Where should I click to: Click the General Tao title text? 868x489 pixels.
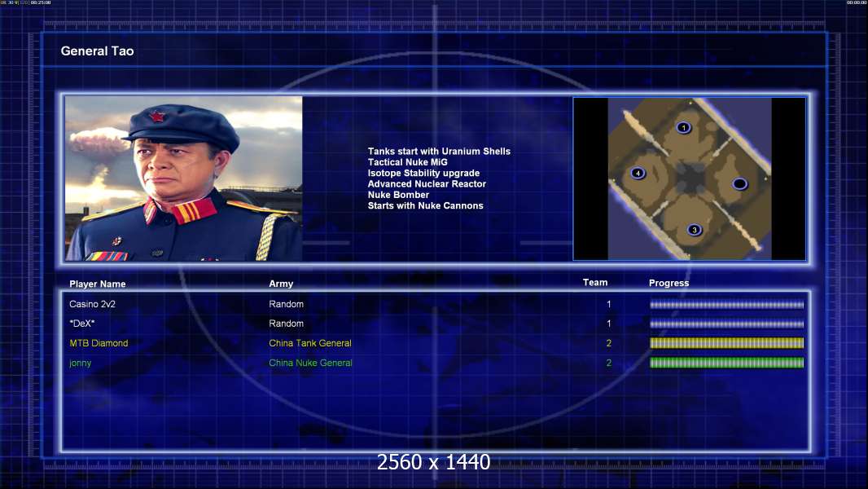(x=98, y=51)
